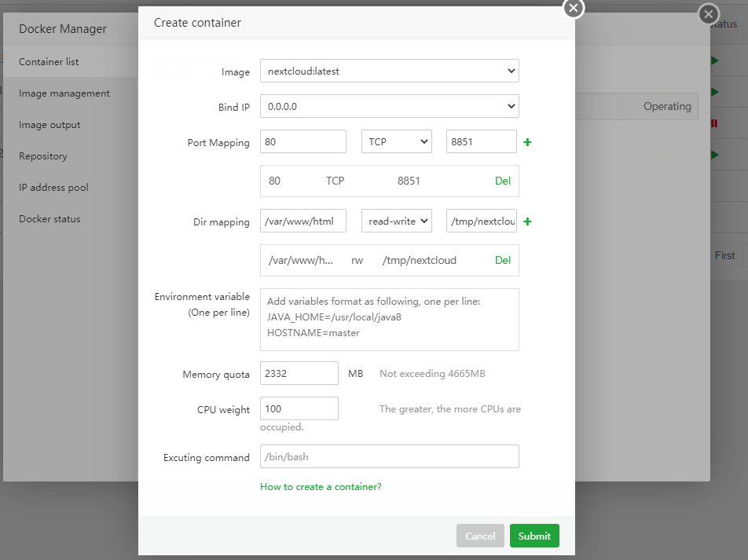This screenshot has width=748, height=560.
Task: Add the dir mapping with plus icon
Action: (527, 221)
